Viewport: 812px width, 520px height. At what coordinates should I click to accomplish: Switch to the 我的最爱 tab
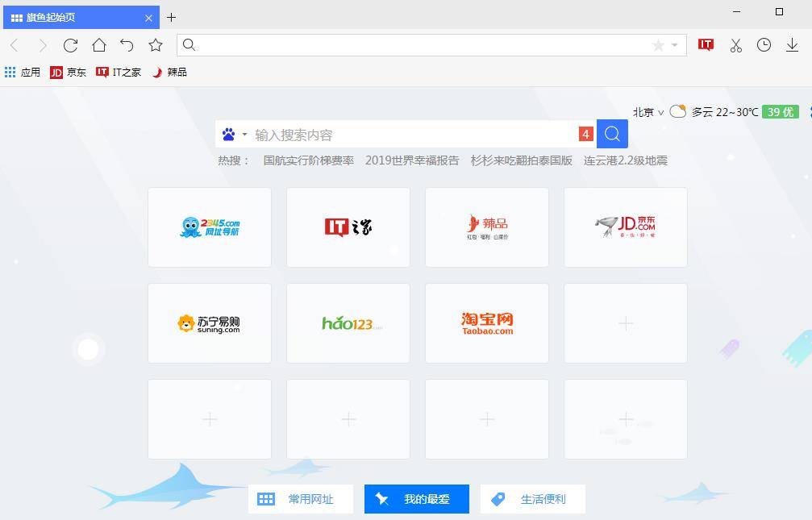point(416,498)
